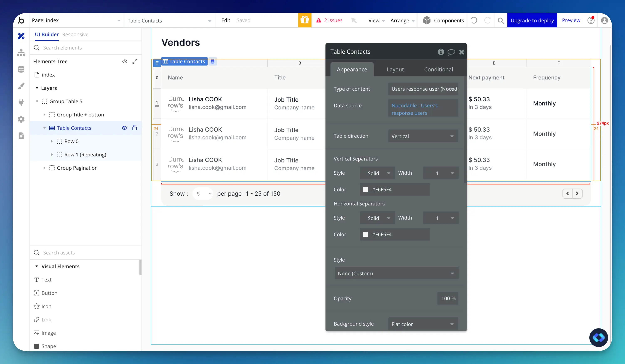Screen dimensions: 625x364
Task: Switch to the Conditional tab
Action: (438, 69)
